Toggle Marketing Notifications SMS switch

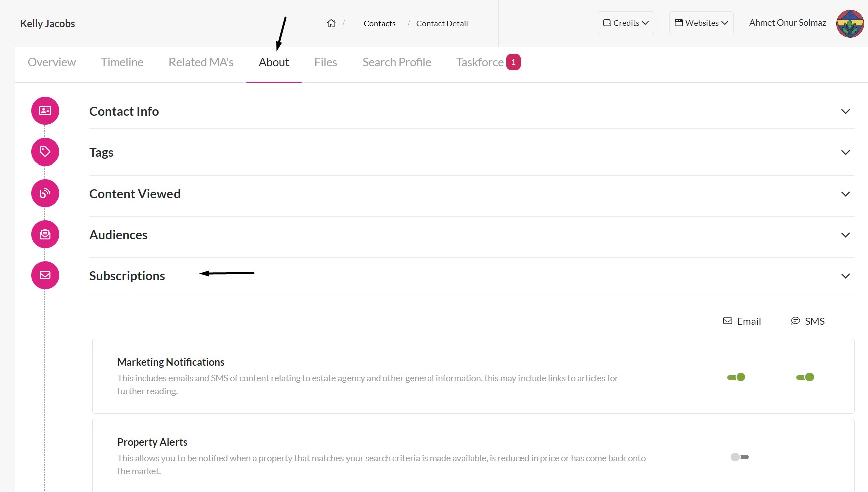(x=805, y=377)
